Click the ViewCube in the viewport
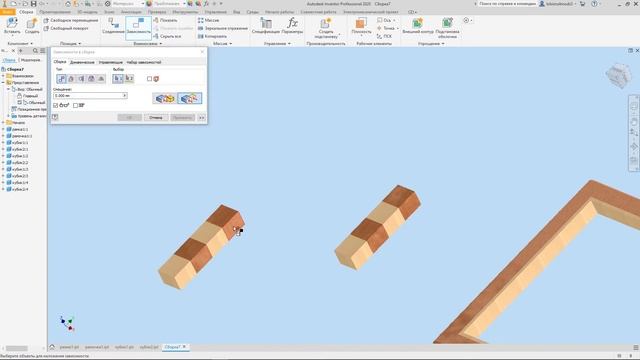The width and height of the screenshot is (640, 360). point(618,76)
